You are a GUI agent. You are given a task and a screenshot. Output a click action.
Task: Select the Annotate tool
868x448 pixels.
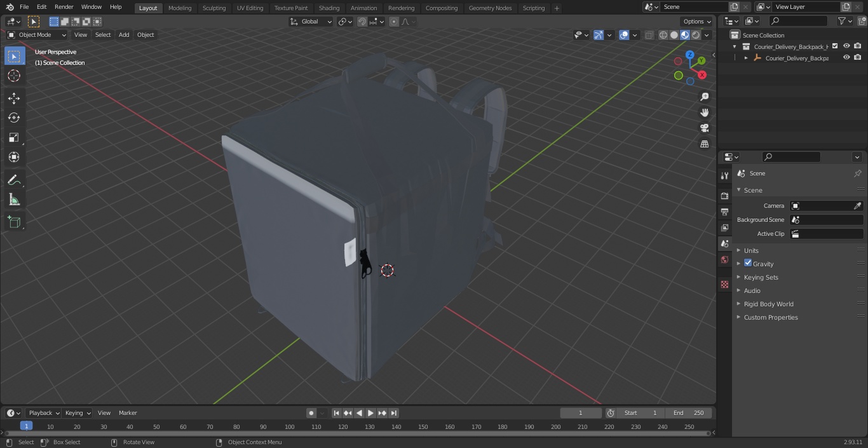click(x=14, y=180)
